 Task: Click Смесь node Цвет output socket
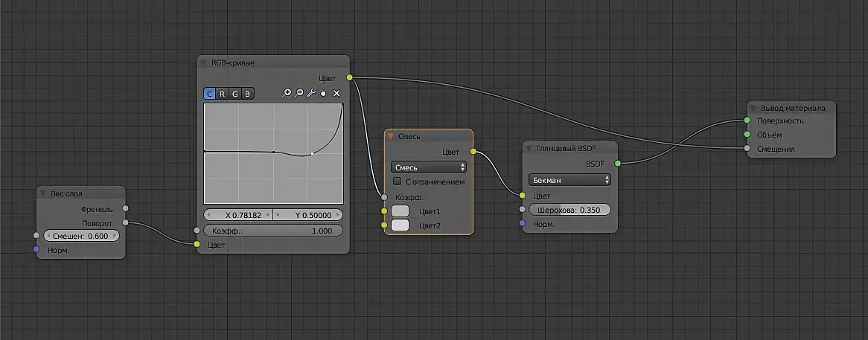coord(473,151)
